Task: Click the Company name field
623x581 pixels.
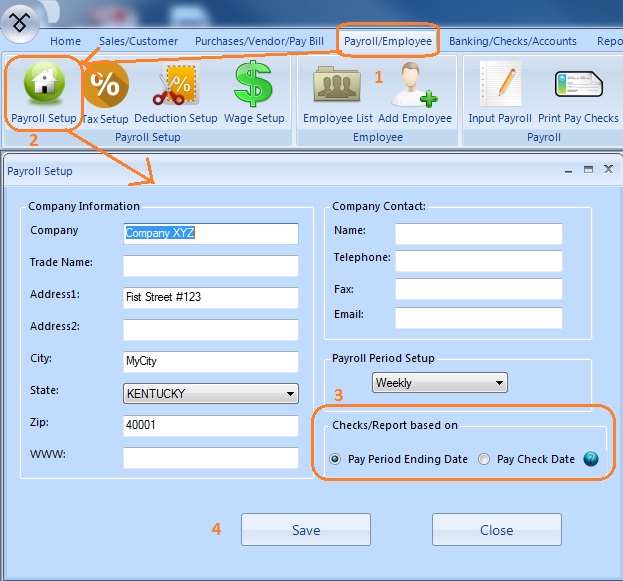Action: [x=211, y=234]
